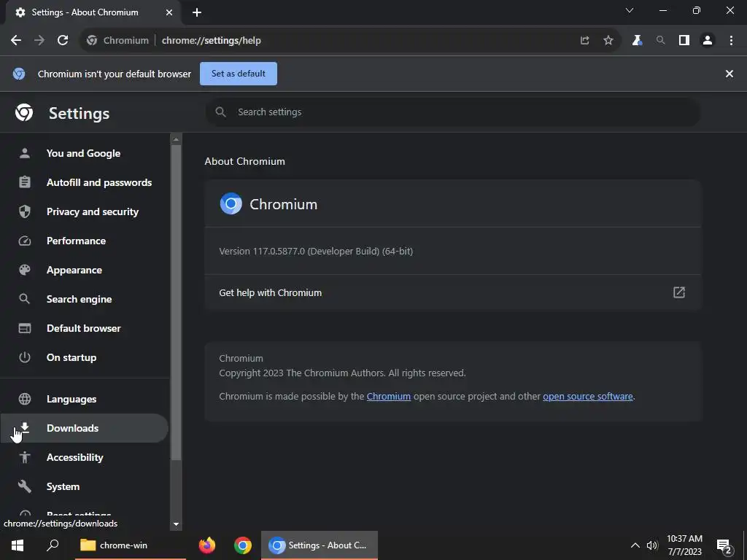
Task: Follow the Chromium open source project link
Action: tap(389, 397)
